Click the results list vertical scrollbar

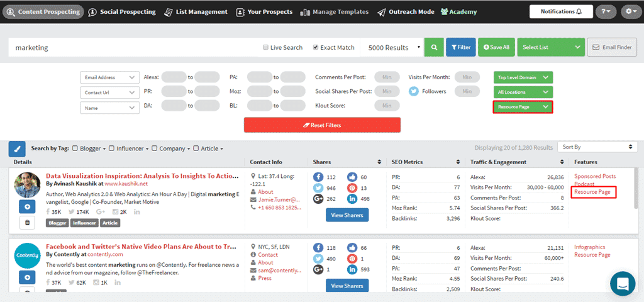(636, 189)
